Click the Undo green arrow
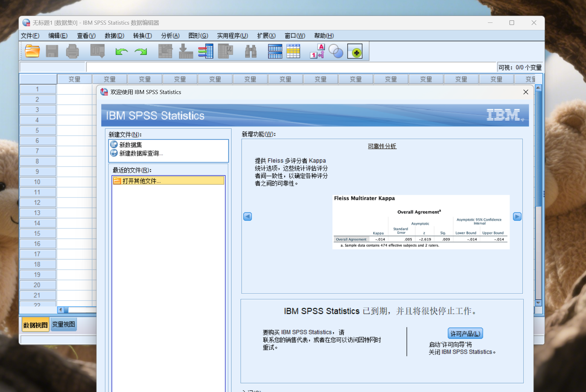Screen dimensions: 586x392 122,51
